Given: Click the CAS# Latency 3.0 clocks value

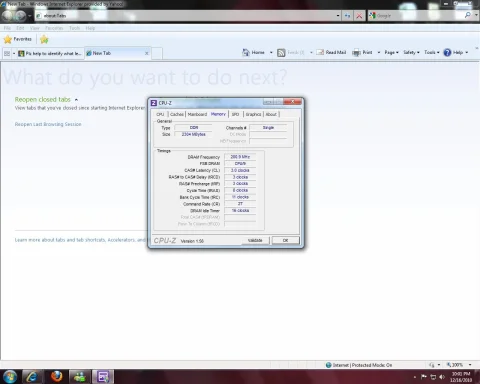Looking at the screenshot, I should pos(240,170).
